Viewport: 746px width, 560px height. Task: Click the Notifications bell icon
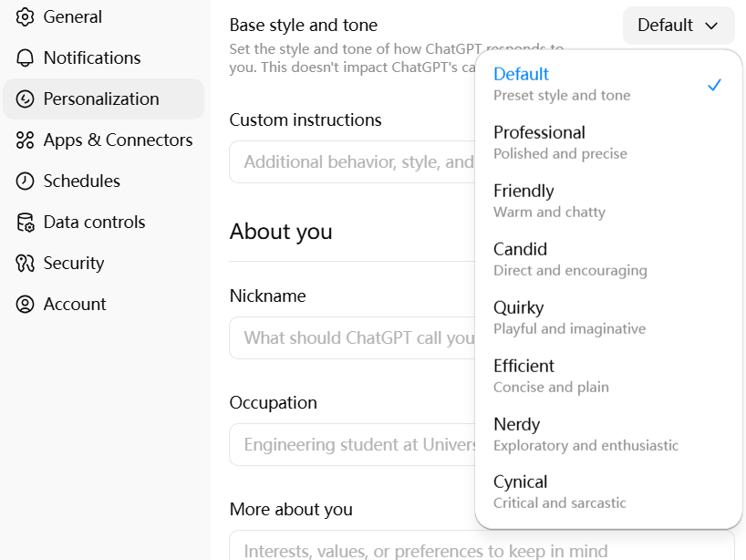(x=25, y=58)
